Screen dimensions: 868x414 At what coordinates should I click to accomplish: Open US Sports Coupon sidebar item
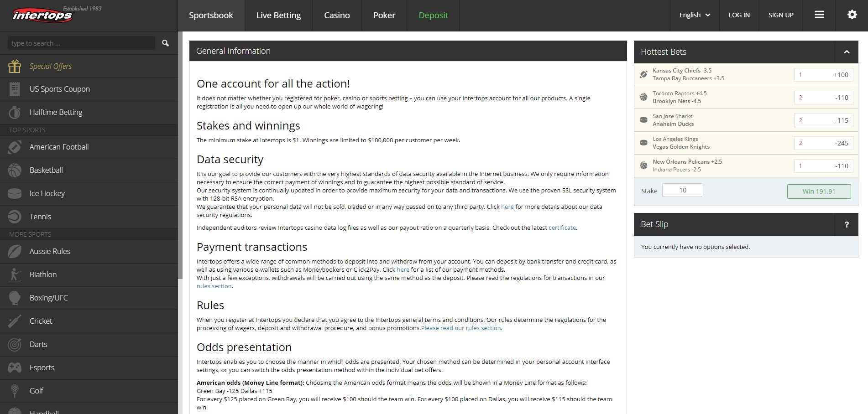coord(89,89)
